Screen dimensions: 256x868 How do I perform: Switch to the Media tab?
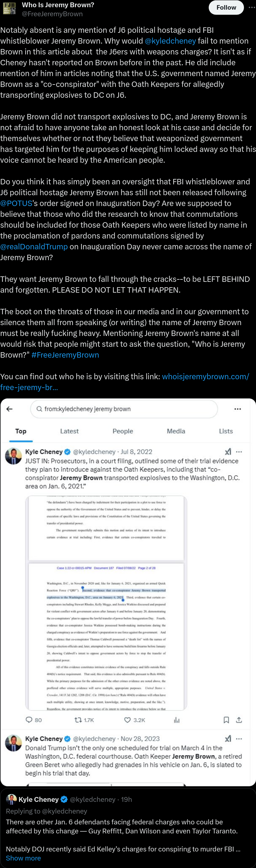[176, 431]
